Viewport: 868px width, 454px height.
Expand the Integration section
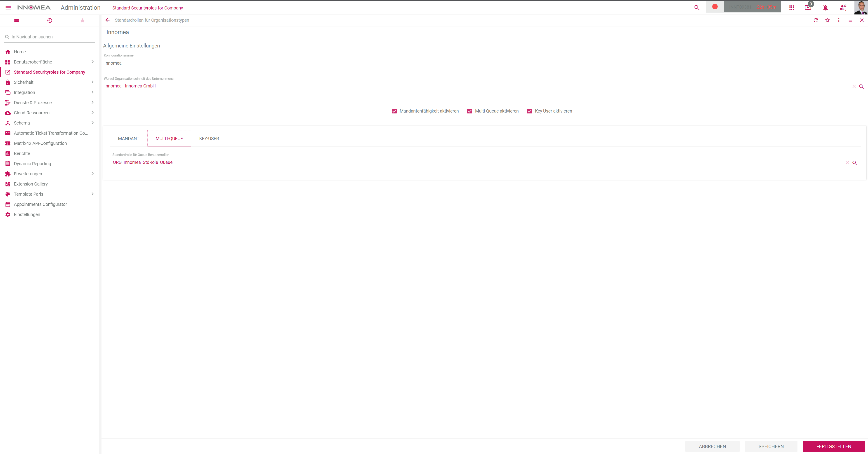(92, 92)
